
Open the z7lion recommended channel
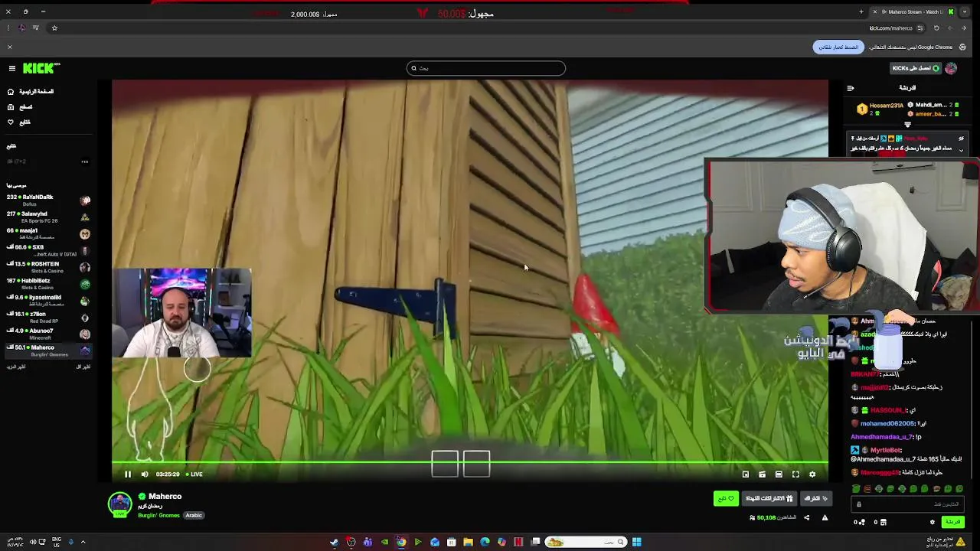(x=47, y=317)
